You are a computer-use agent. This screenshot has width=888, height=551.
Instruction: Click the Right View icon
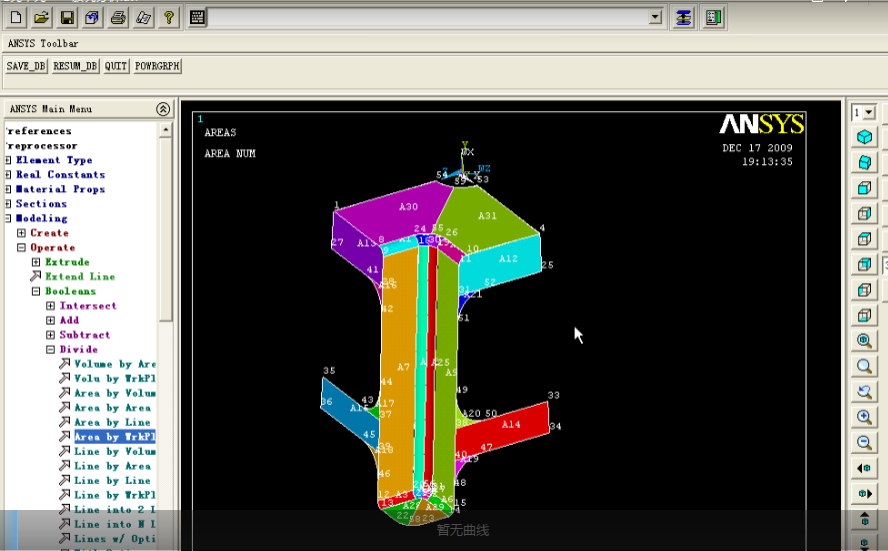864,213
